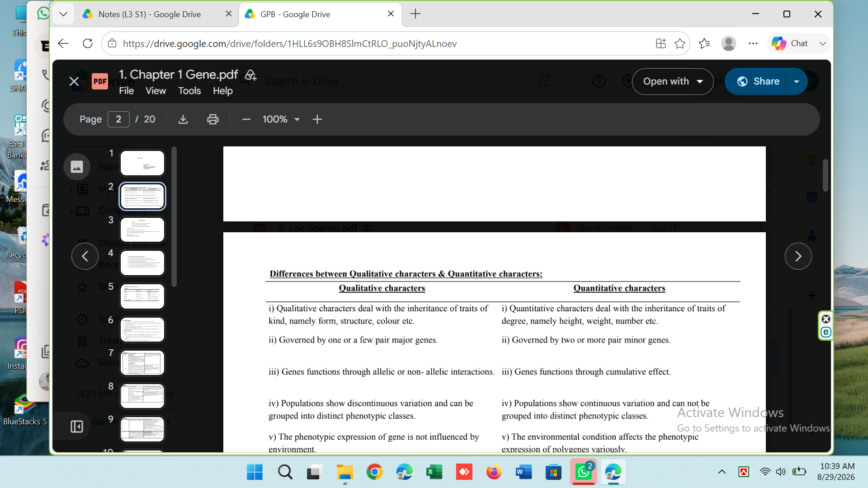
Task: Open taskbar Search
Action: point(285,472)
